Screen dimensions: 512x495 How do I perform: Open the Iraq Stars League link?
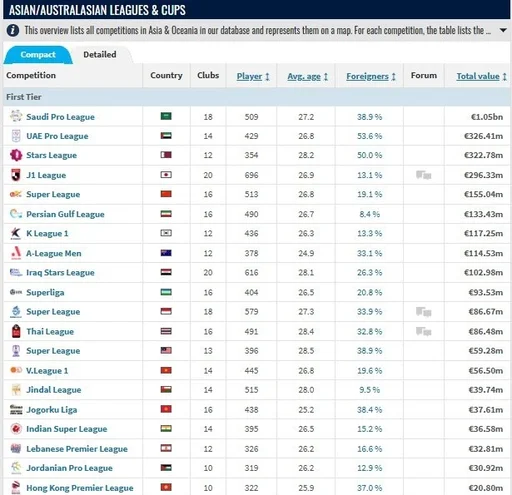(60, 273)
